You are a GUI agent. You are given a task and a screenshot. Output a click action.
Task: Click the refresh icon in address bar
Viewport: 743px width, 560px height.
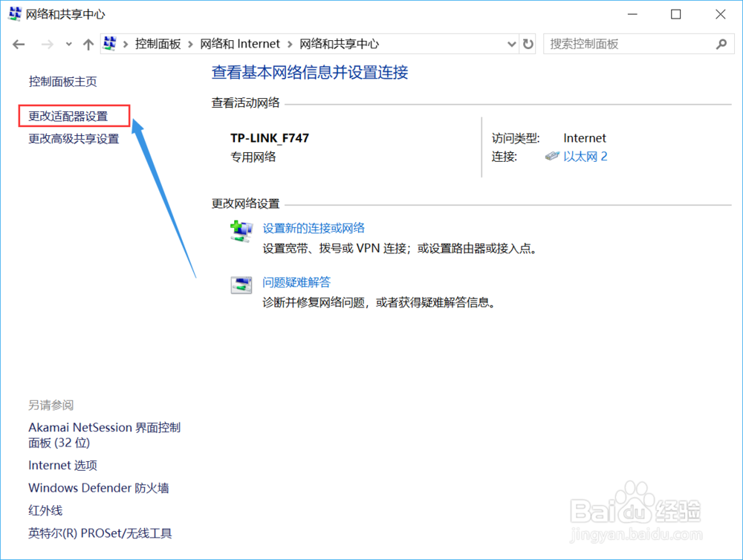tap(528, 44)
